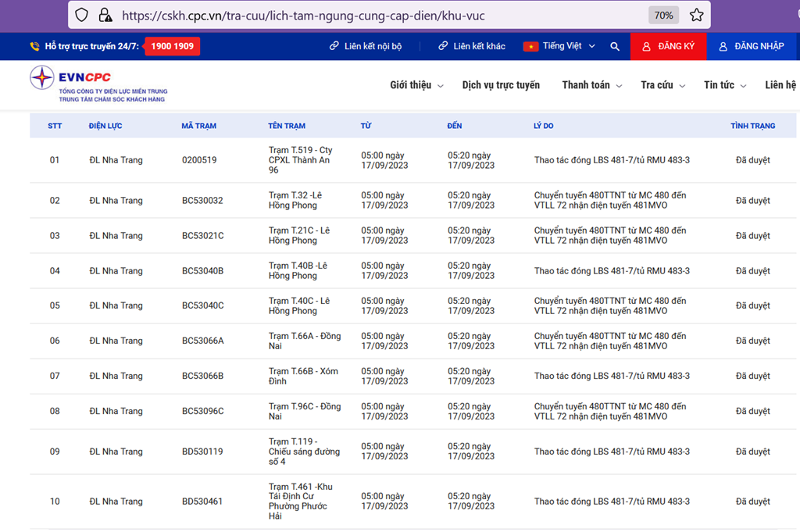Click Đã duyệt status in row 07
Viewport: 800px width, 532px height.
pos(752,376)
